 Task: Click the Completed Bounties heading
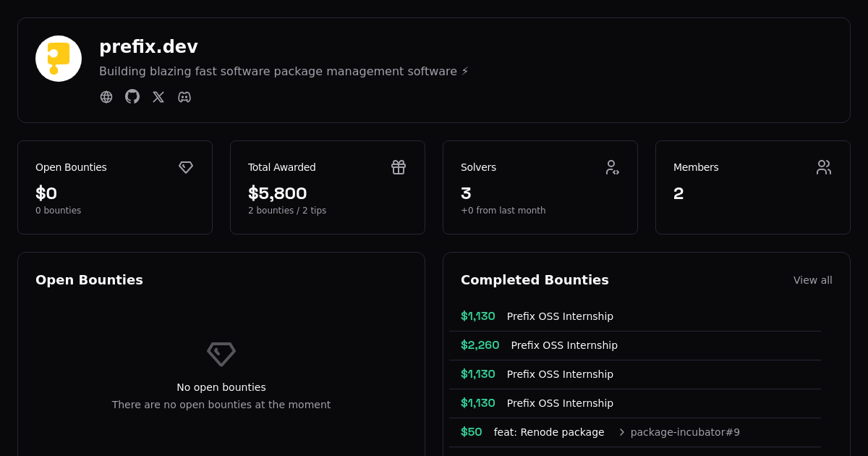pos(535,280)
